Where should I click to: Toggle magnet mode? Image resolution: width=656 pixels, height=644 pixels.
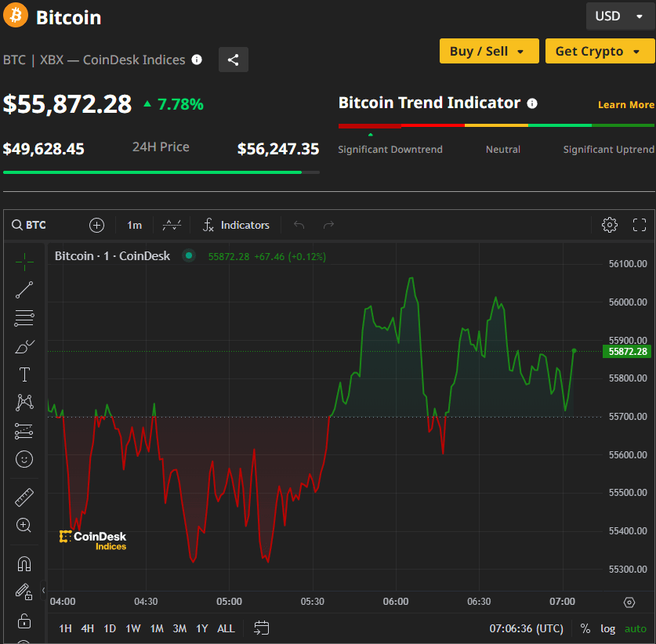24,564
